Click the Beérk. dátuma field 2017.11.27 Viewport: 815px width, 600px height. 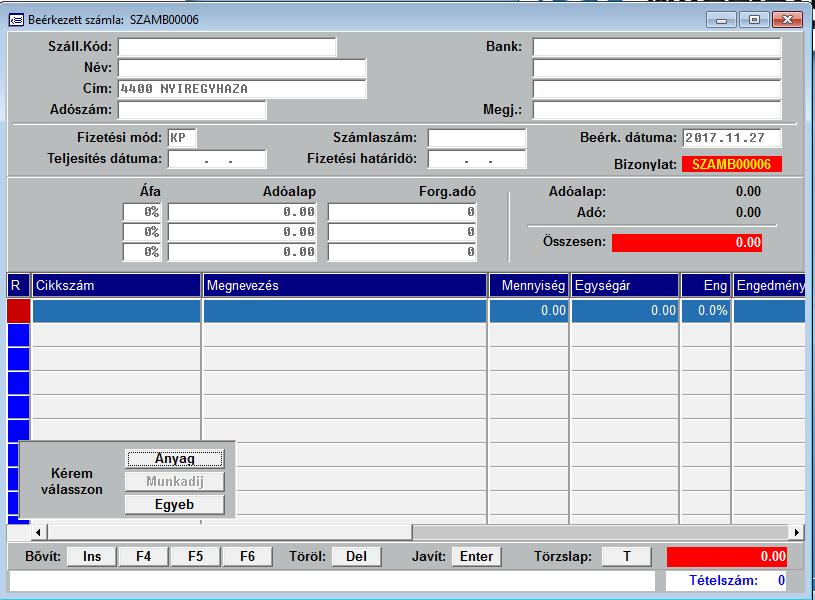[732, 138]
